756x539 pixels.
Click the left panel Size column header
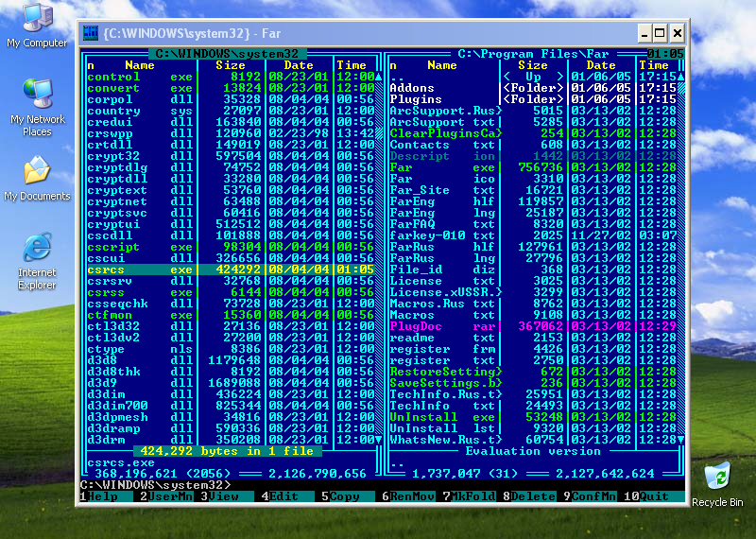[x=231, y=65]
